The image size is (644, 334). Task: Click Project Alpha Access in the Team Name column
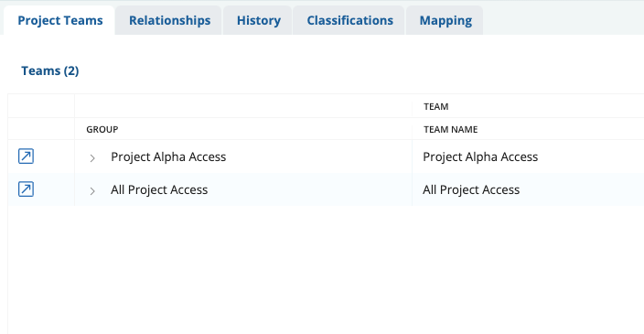pyautogui.click(x=480, y=157)
